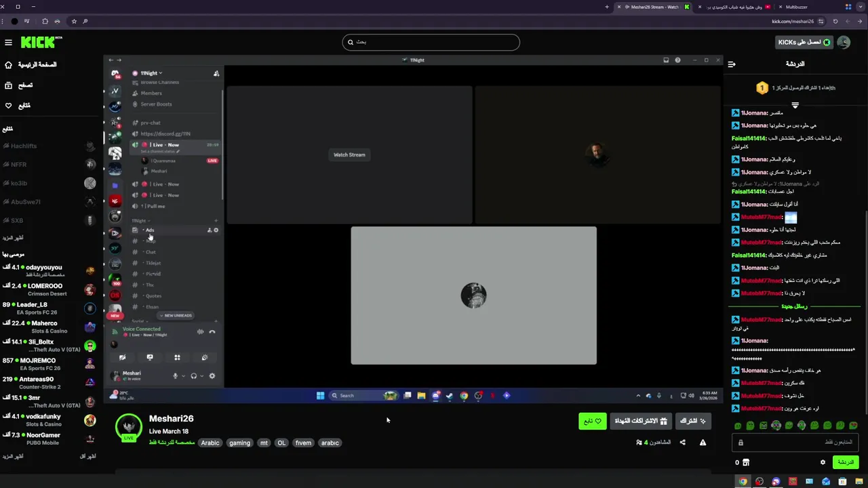This screenshot has width=868, height=488.
Task: Start Discord screen share
Action: point(150,357)
